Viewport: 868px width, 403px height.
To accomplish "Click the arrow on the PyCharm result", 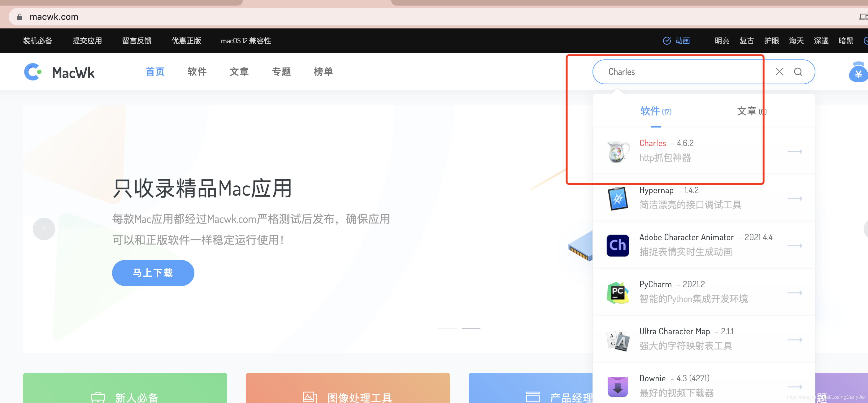I will pyautogui.click(x=795, y=293).
